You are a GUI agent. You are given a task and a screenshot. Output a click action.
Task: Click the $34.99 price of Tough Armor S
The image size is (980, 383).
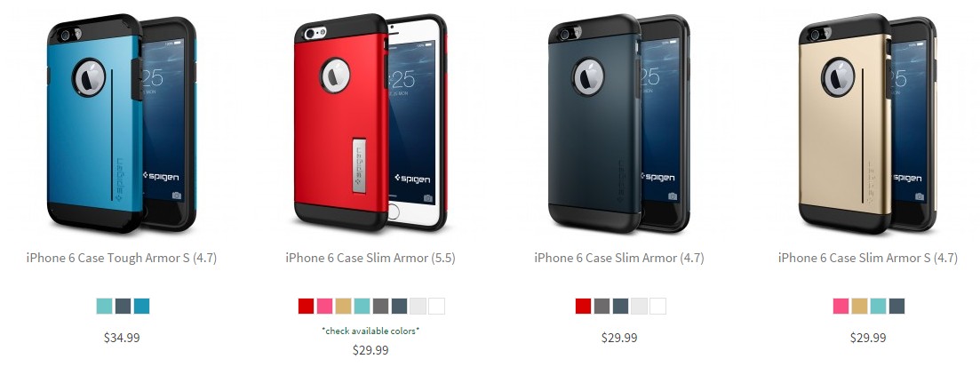(x=122, y=338)
